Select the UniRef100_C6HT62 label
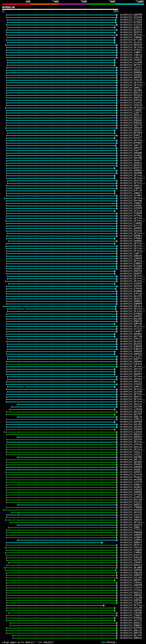The height and width of the screenshot is (644, 146). pyautogui.click(x=131, y=548)
